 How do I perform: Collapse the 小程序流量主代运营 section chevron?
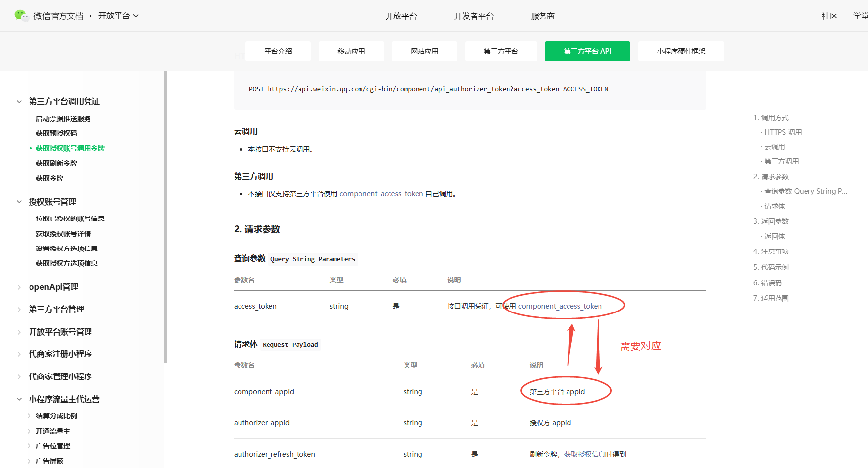(19, 399)
